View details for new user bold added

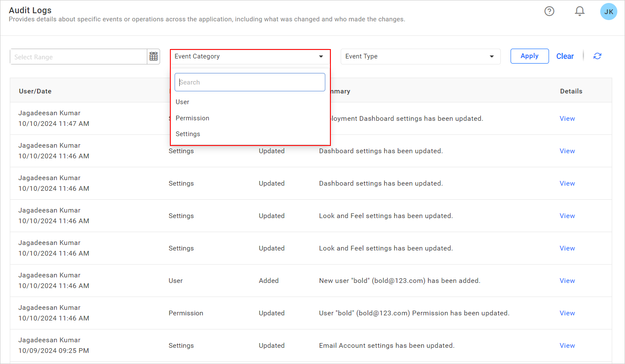[567, 281]
